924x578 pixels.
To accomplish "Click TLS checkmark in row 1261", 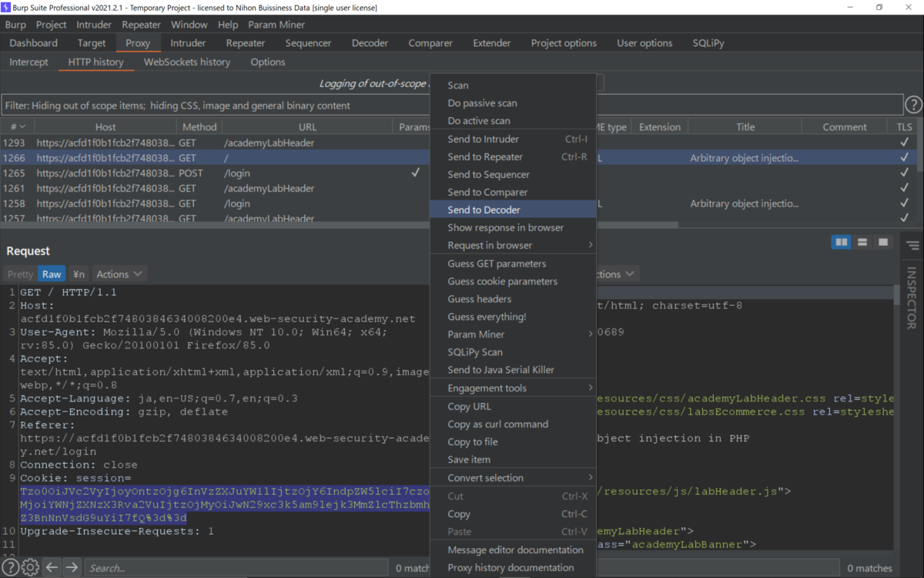I will point(904,189).
